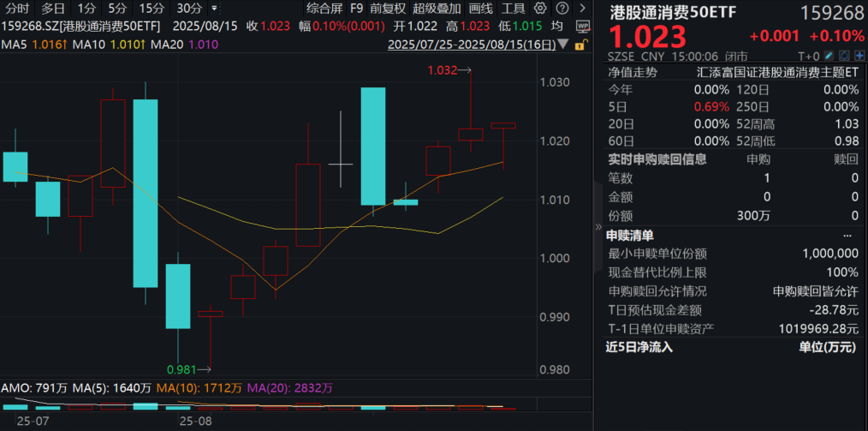The height and width of the screenshot is (431, 868).
Task: Toggle 前复权 price adjustment
Action: (x=388, y=8)
